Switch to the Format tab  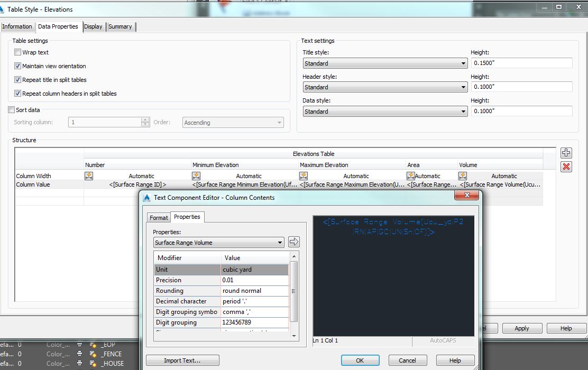pyautogui.click(x=159, y=217)
